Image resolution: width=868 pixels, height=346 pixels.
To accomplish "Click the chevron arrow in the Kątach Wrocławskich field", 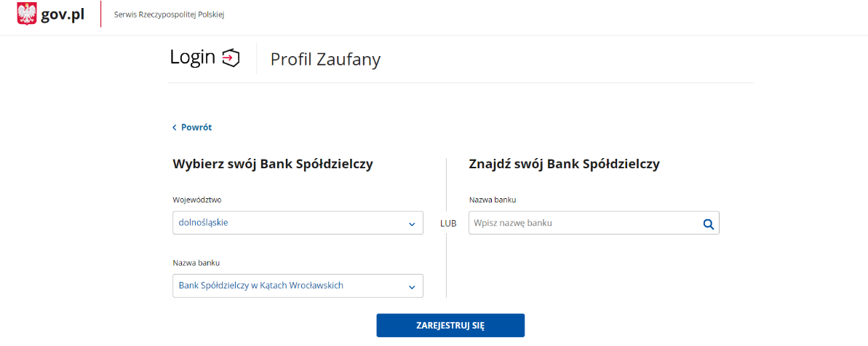I will click(x=411, y=287).
